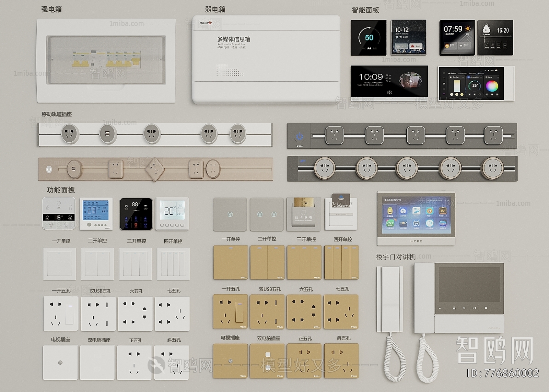Click the white 双USB五孔 socket
Image resolution: width=549 pixels, height=392 pixels.
[98, 314]
